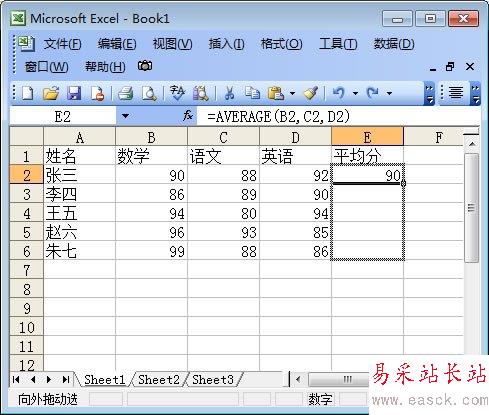Open the Undo history dropdown arrow
The height and width of the screenshot is (415, 489).
click(355, 93)
